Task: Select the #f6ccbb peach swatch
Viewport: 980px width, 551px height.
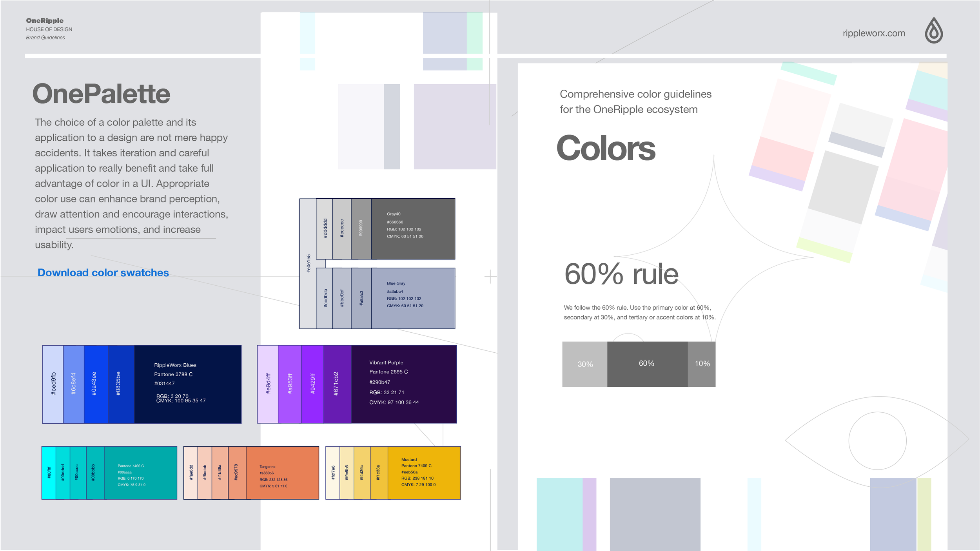Action: [x=205, y=473]
